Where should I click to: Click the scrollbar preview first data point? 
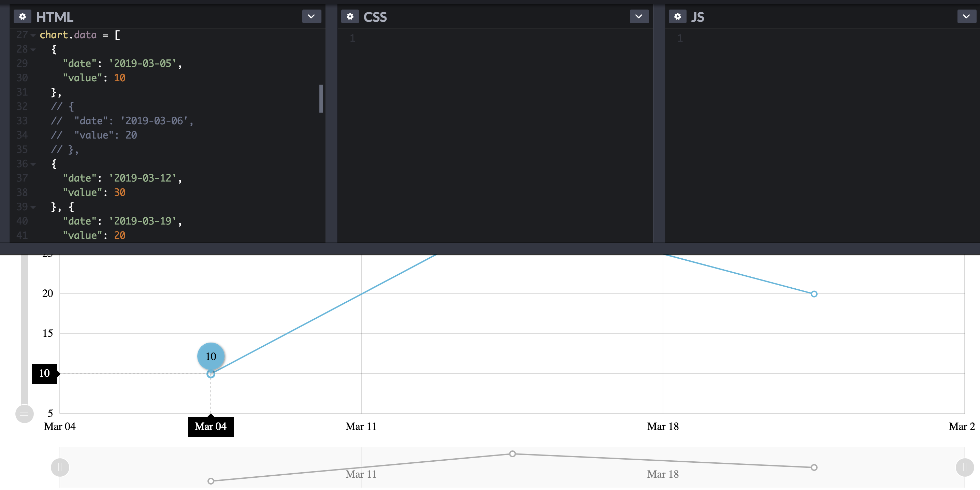(211, 481)
